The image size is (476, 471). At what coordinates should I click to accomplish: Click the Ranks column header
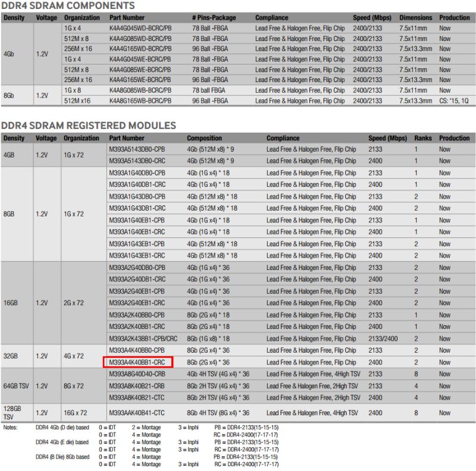click(424, 137)
